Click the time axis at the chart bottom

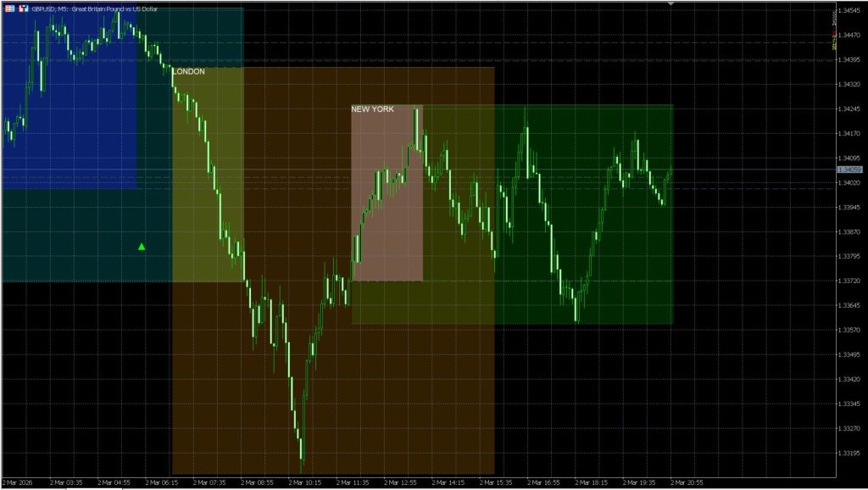tap(424, 482)
